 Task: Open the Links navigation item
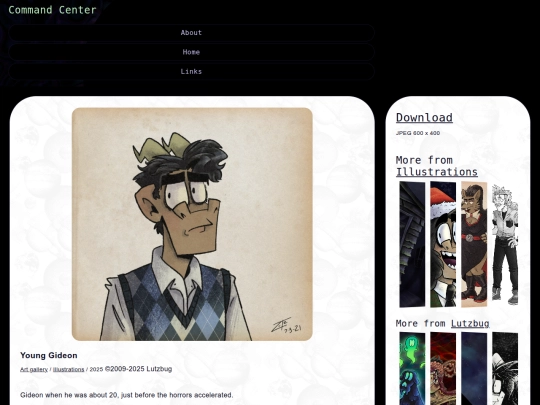191,72
